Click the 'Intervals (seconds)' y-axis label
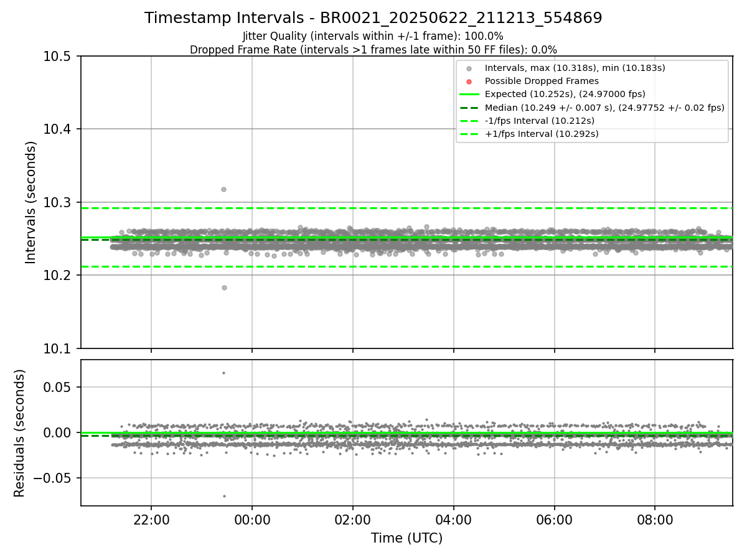 pos(31,202)
